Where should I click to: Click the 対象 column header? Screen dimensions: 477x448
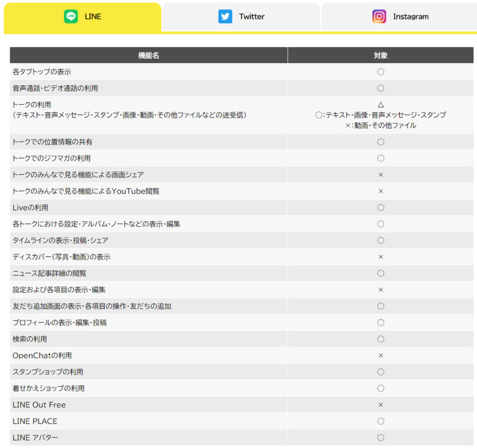[381, 55]
